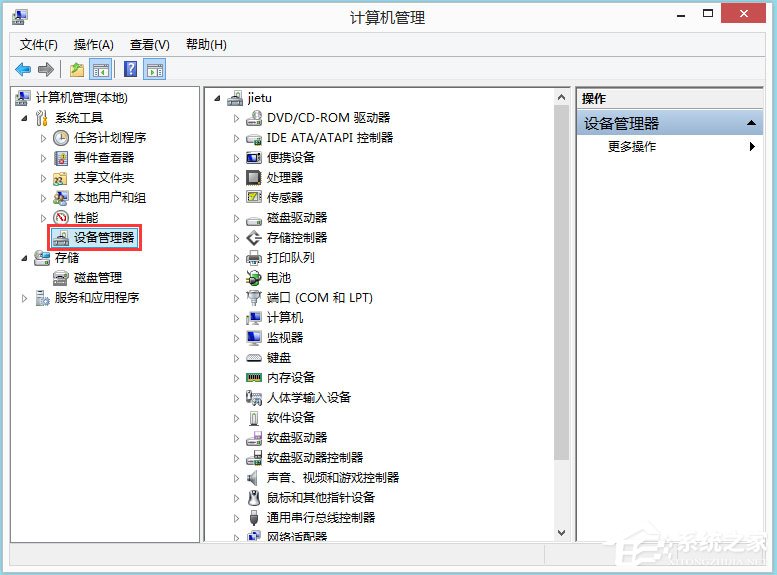Click the 性能 performance icon
The height and width of the screenshot is (575, 777).
(60, 218)
